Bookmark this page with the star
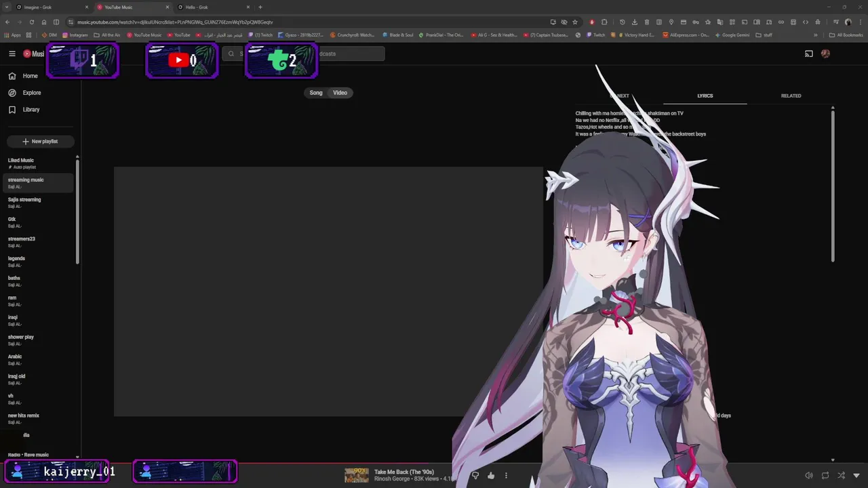 [575, 22]
